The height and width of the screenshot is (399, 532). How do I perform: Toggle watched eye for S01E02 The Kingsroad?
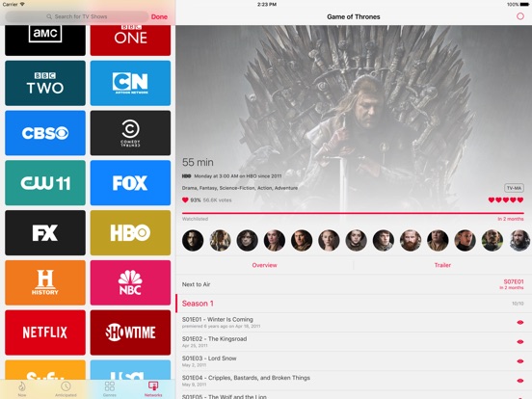[x=519, y=342]
